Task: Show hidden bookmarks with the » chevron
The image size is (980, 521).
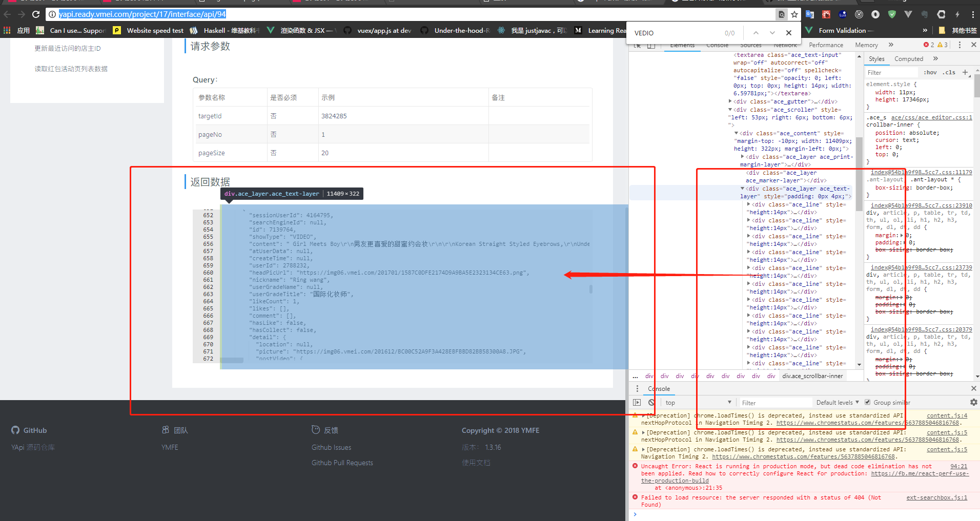Action: click(925, 30)
